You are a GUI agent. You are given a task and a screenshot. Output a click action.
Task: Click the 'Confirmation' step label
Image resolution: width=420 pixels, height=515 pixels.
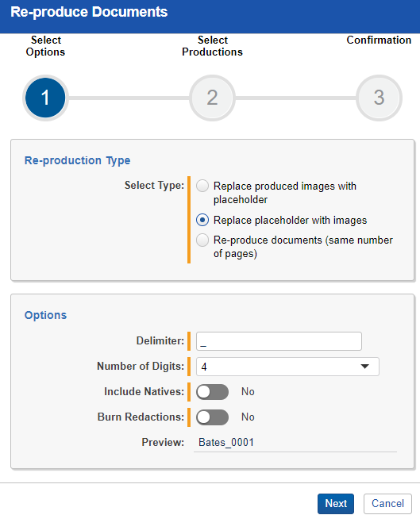pyautogui.click(x=379, y=40)
